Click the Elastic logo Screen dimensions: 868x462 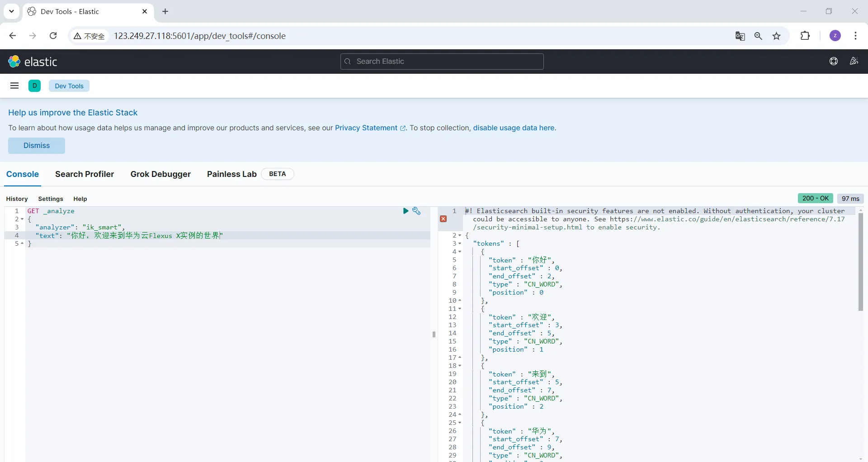(33, 62)
